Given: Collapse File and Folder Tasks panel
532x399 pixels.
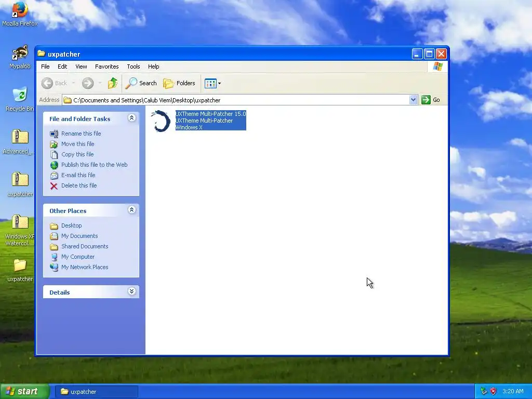Looking at the screenshot, I should tap(131, 118).
